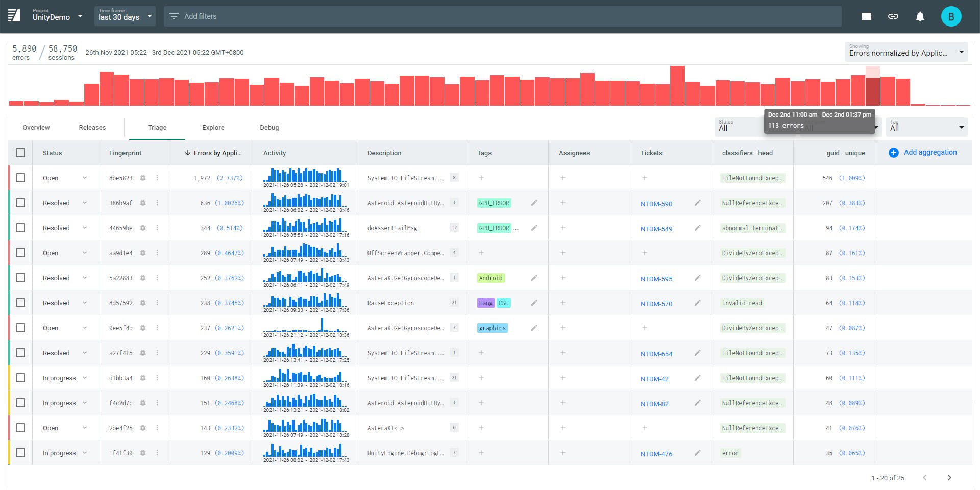Click the notifications bell icon

coord(920,16)
